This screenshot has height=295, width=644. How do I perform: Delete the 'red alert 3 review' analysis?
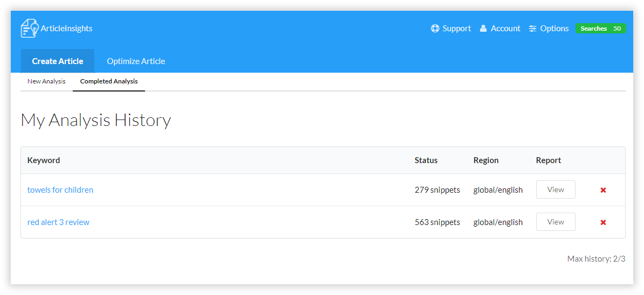coord(604,222)
